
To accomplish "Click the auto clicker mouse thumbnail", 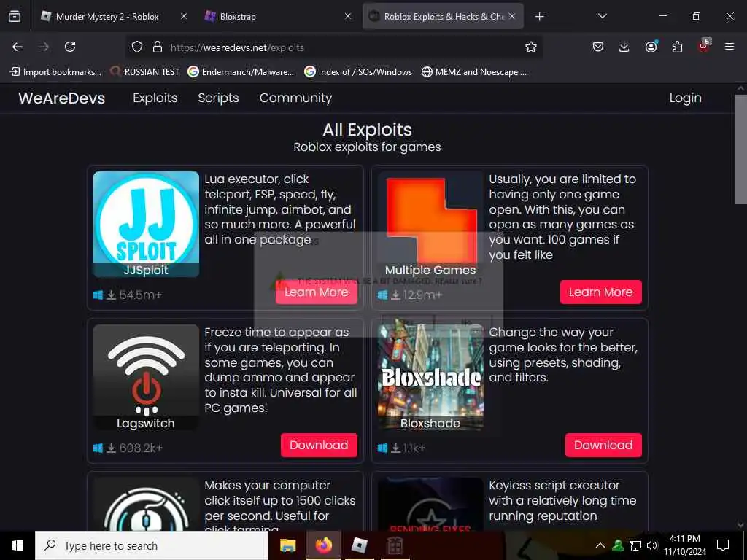I will click(146, 505).
